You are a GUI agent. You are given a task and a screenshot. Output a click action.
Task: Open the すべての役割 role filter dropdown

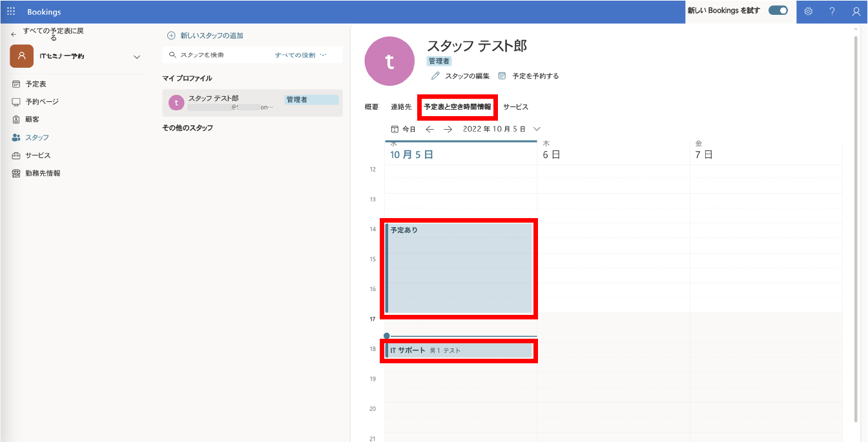300,55
